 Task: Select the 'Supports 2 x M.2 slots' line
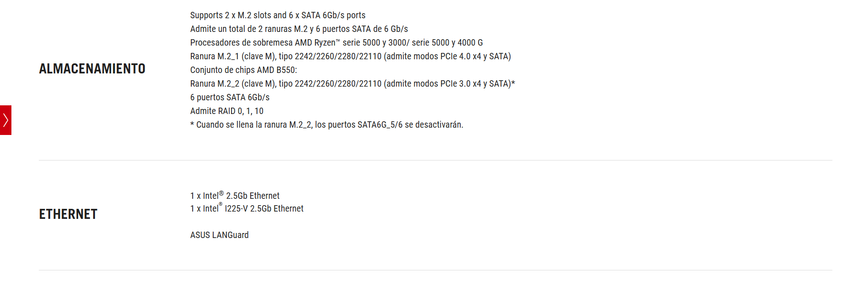(x=278, y=16)
